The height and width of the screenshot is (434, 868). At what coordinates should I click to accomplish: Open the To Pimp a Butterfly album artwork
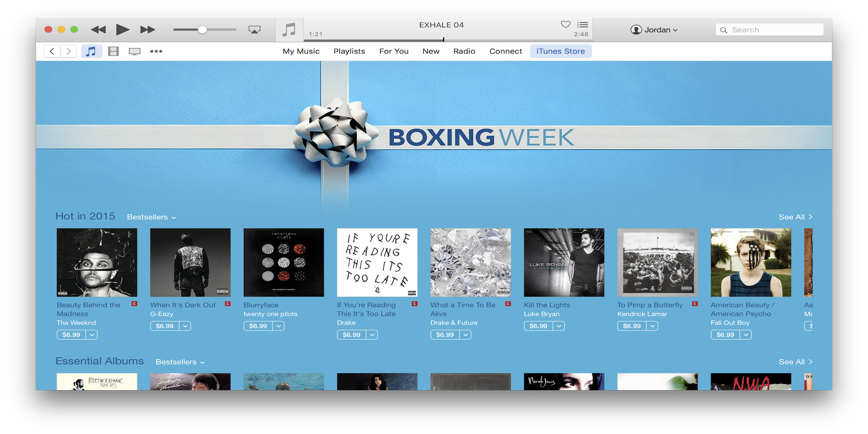[x=657, y=262]
